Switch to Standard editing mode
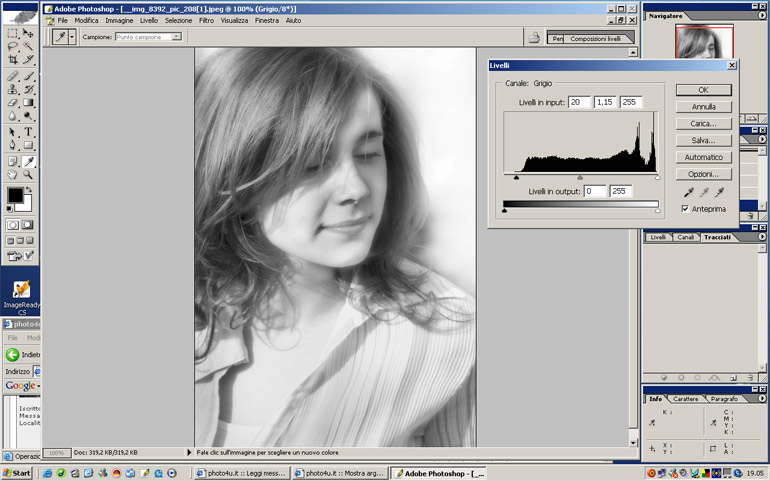770x481 pixels. [x=13, y=225]
